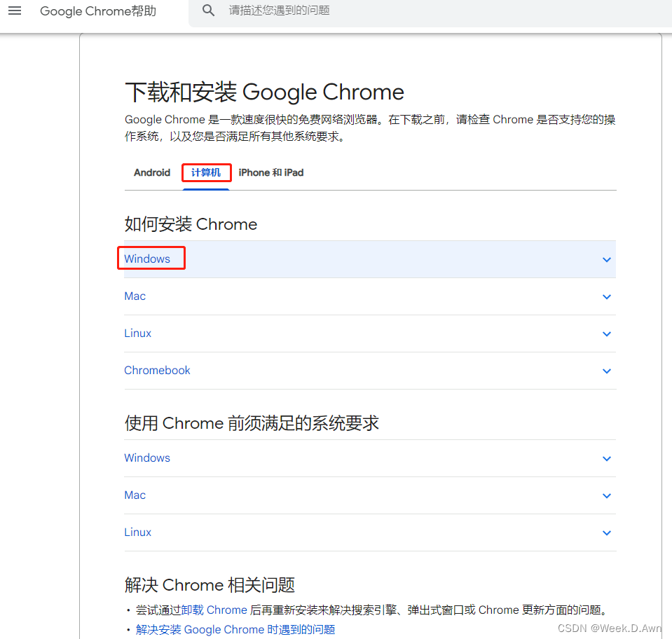Expand Linux install instructions section
672x639 pixels.
coord(370,334)
